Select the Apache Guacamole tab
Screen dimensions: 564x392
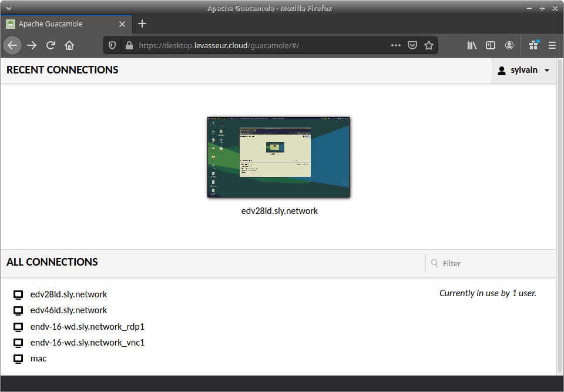(x=59, y=24)
